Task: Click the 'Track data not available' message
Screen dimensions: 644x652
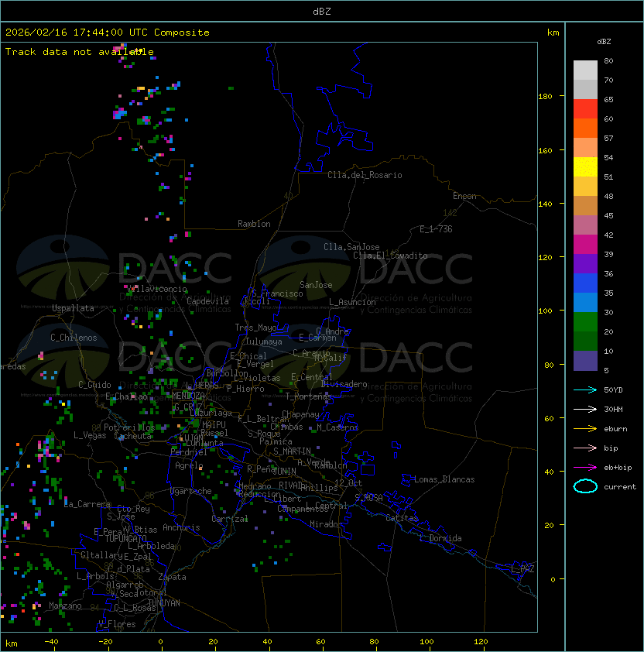Action: coord(80,52)
